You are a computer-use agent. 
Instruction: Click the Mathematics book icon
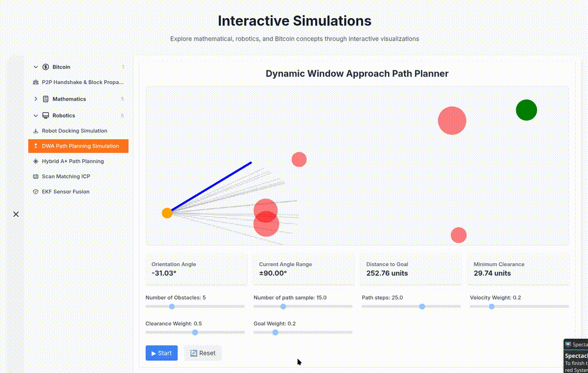tap(46, 99)
